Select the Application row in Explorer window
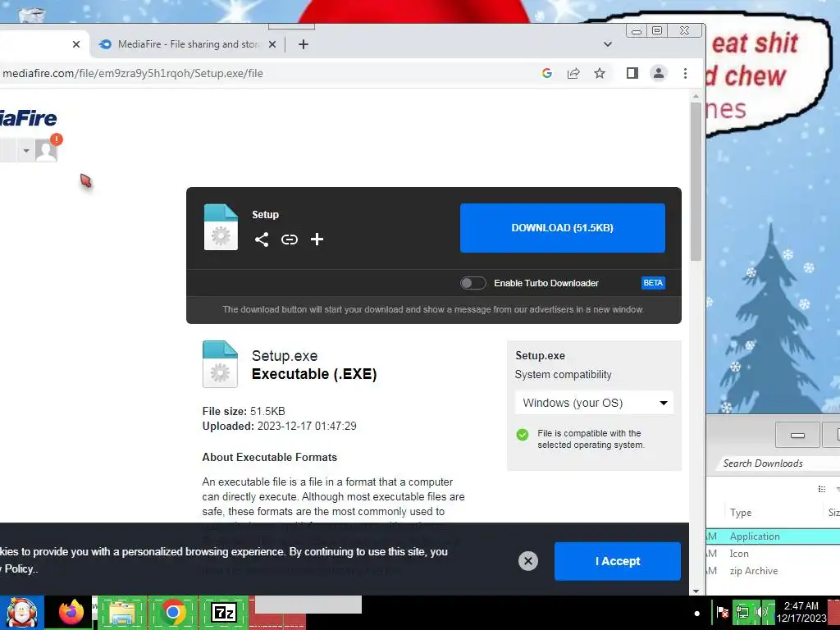The height and width of the screenshot is (630, 840). pyautogui.click(x=771, y=536)
